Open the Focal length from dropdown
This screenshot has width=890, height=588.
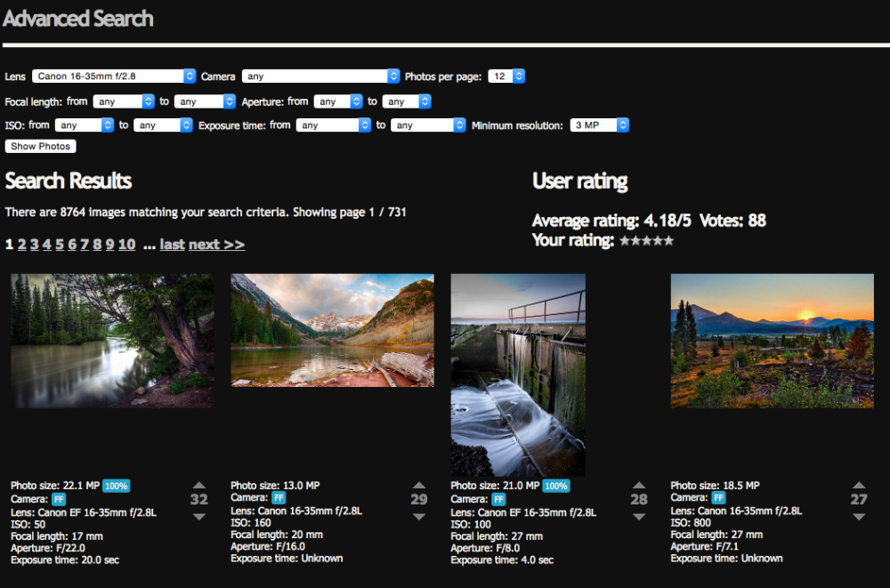(124, 101)
